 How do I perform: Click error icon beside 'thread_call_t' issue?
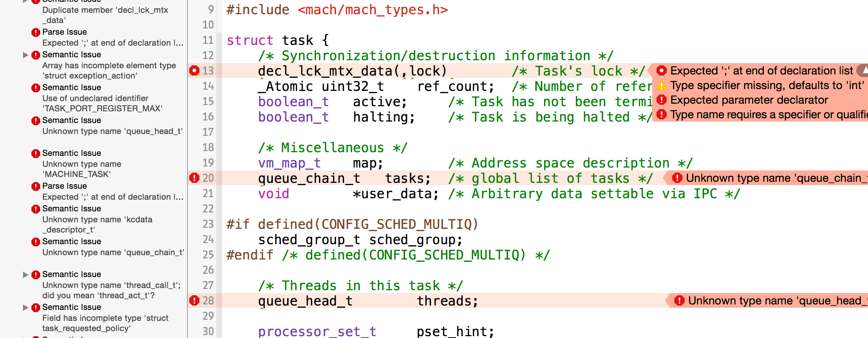pos(35,274)
